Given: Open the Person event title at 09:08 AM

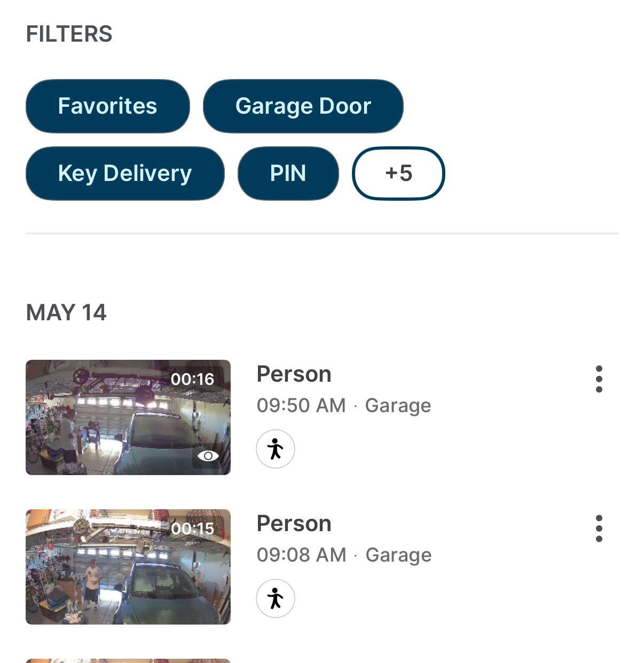Looking at the screenshot, I should [x=294, y=524].
